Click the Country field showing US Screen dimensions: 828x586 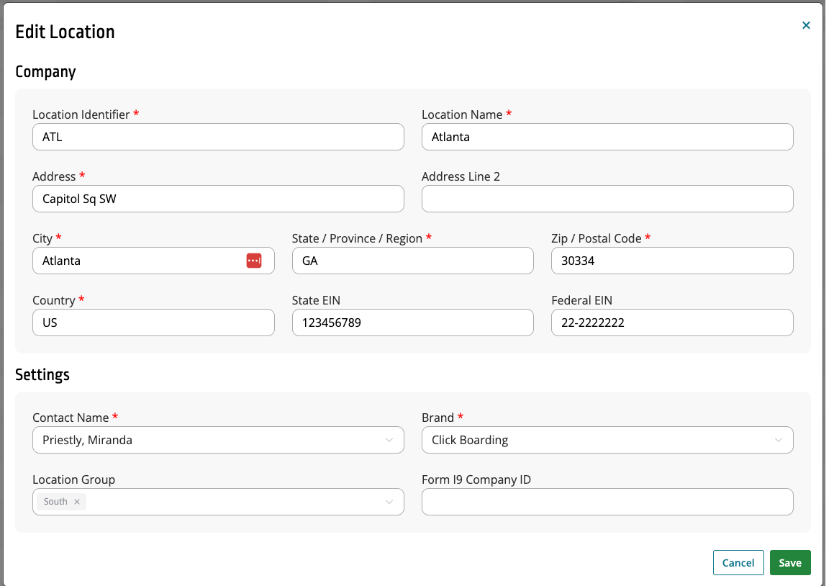[153, 323]
